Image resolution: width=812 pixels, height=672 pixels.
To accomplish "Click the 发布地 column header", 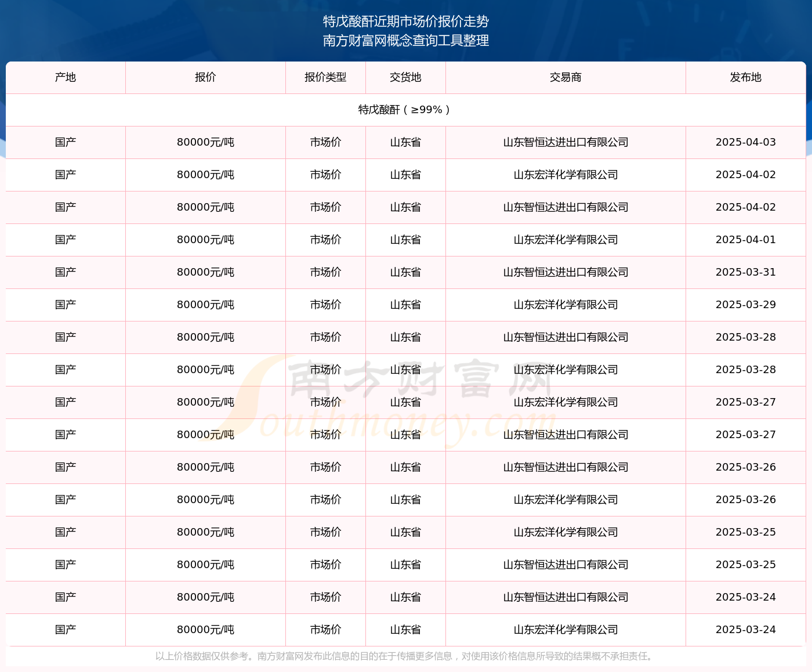I will (745, 77).
